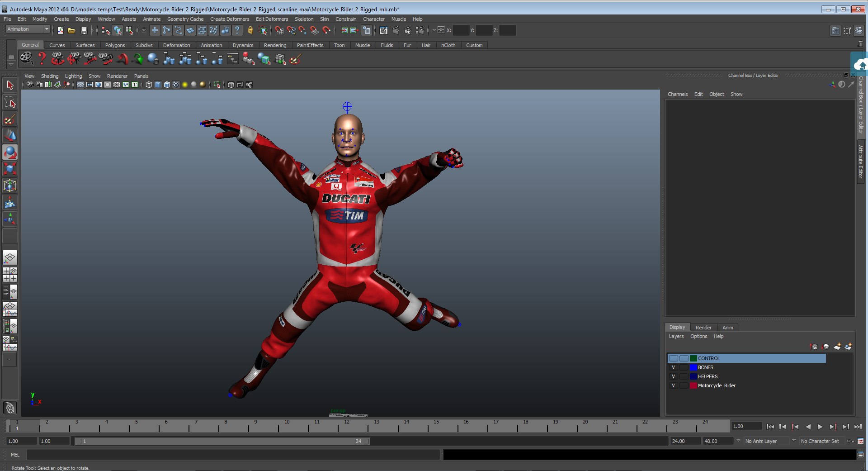Open the Skeleton menu
This screenshot has width=868, height=471.
tap(304, 19)
